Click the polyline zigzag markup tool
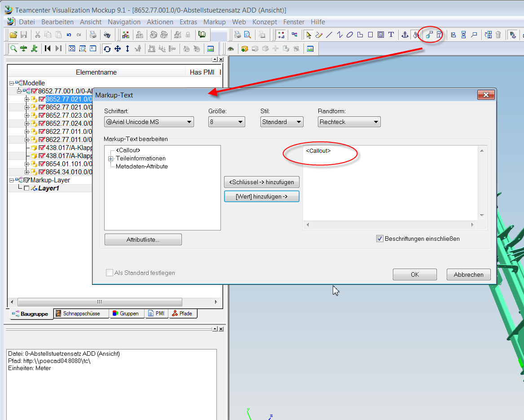 click(339, 35)
